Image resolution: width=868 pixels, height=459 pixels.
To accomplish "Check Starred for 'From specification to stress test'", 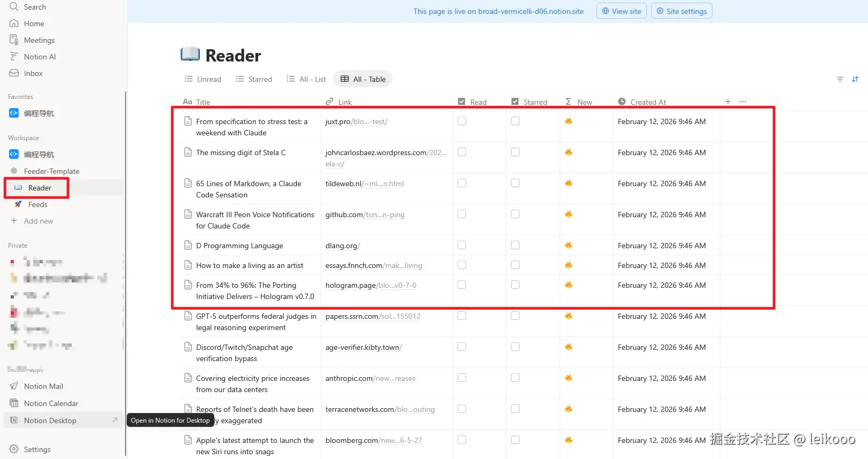I will [515, 121].
